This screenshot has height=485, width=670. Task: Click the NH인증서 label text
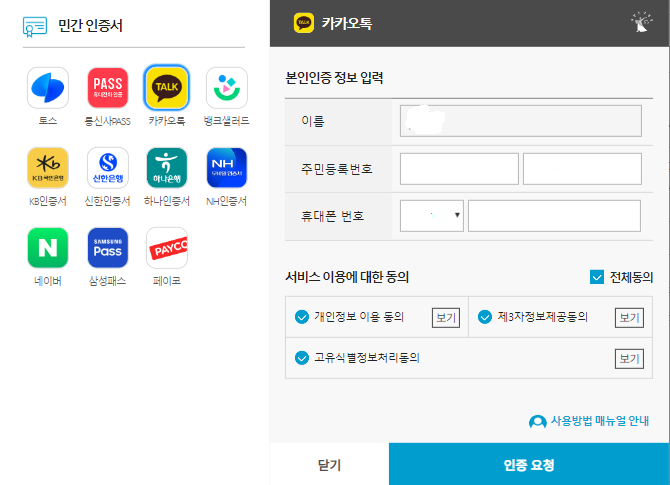tap(226, 201)
